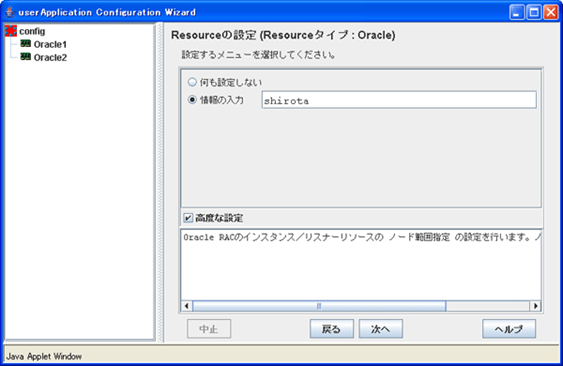This screenshot has height=366, width=563.
Task: Click the Oracle1 resource icon
Action: (x=25, y=44)
